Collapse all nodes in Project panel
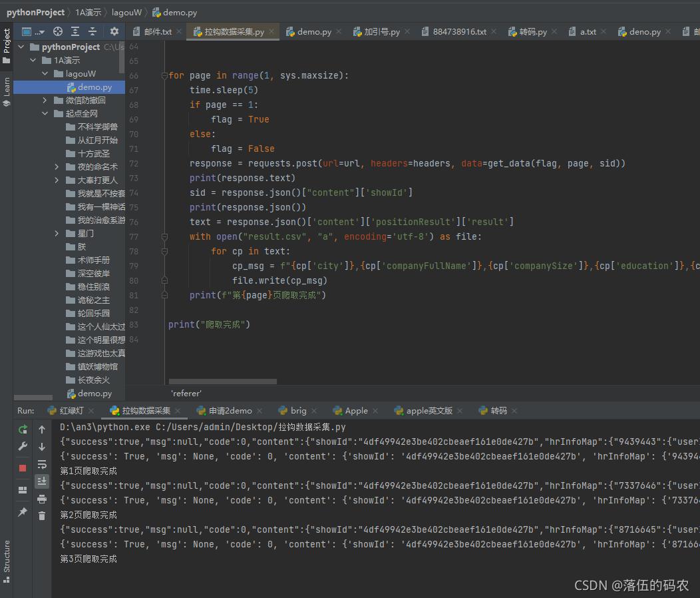The width and height of the screenshot is (700, 598). [x=93, y=32]
